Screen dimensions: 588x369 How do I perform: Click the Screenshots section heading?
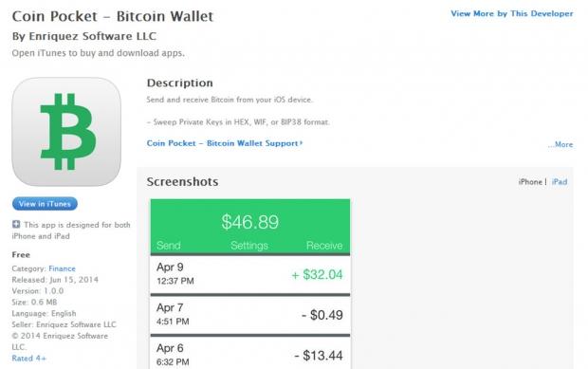(182, 182)
